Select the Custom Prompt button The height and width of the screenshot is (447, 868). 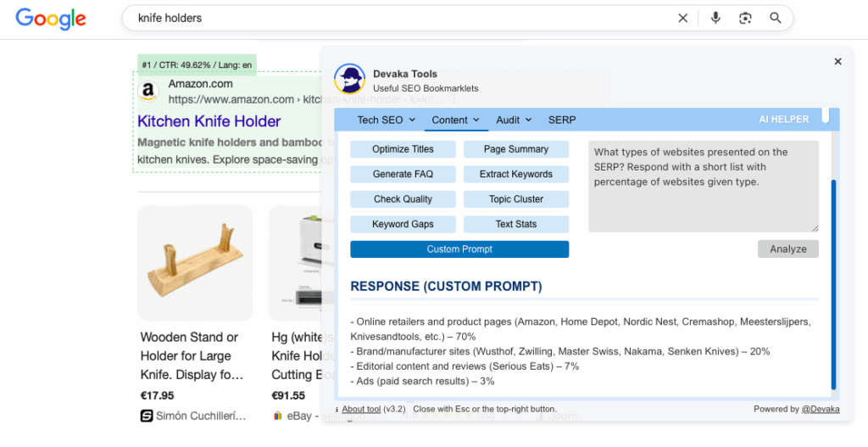point(459,249)
